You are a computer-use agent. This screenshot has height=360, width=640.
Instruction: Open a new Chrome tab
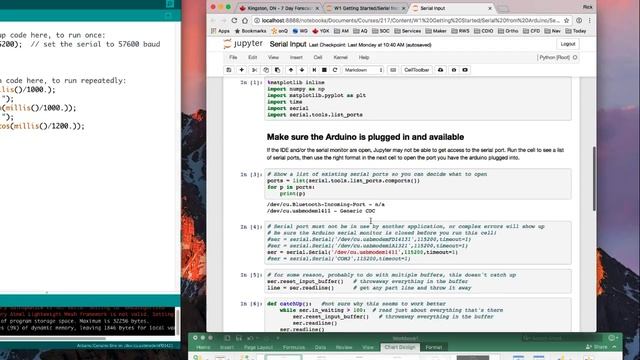[x=503, y=9]
